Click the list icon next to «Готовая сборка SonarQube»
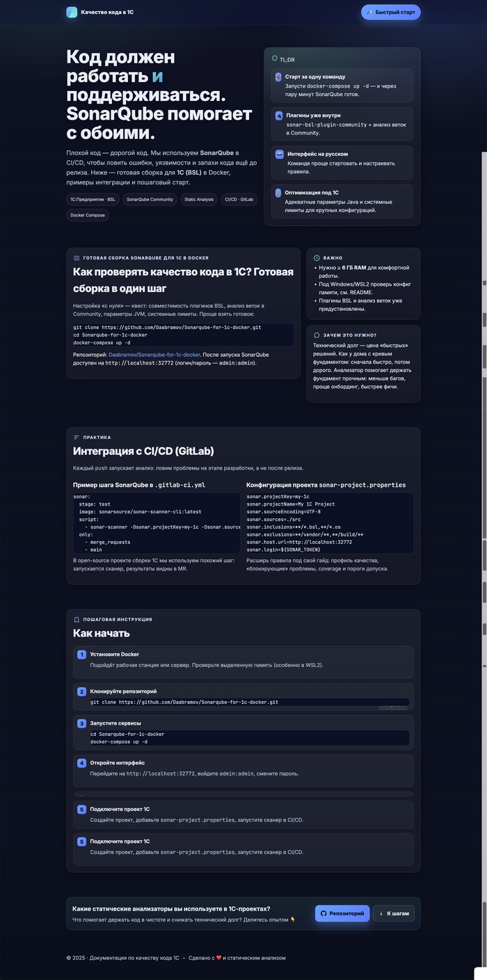This screenshot has height=980, width=487. [x=77, y=258]
